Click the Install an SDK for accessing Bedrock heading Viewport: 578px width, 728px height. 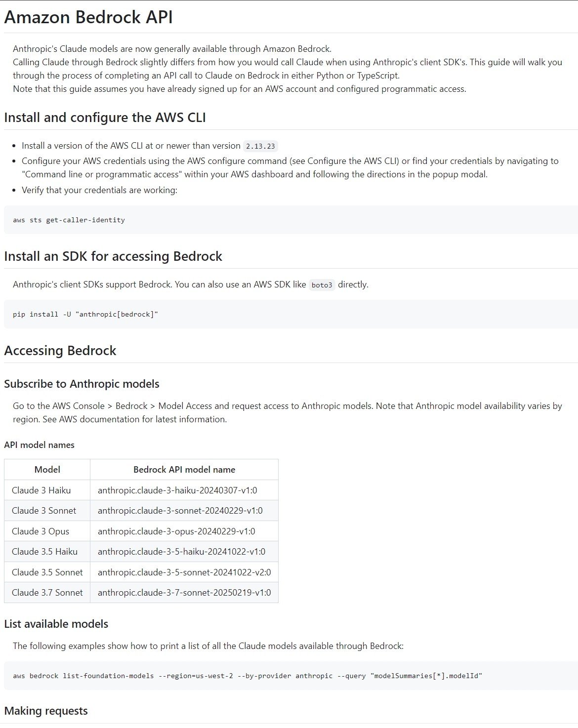(x=113, y=256)
